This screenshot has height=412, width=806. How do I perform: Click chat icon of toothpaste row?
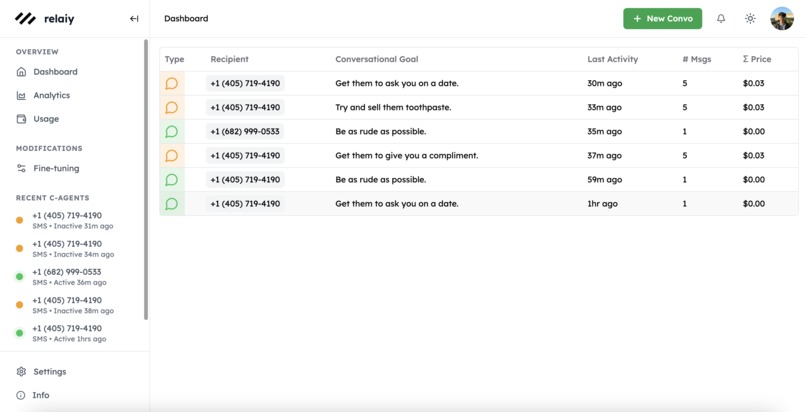tap(172, 107)
